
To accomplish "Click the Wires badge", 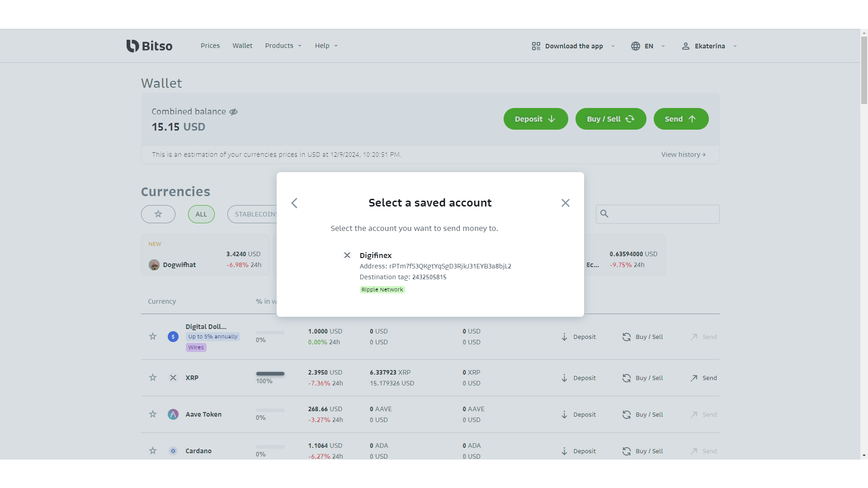I will point(196,347).
